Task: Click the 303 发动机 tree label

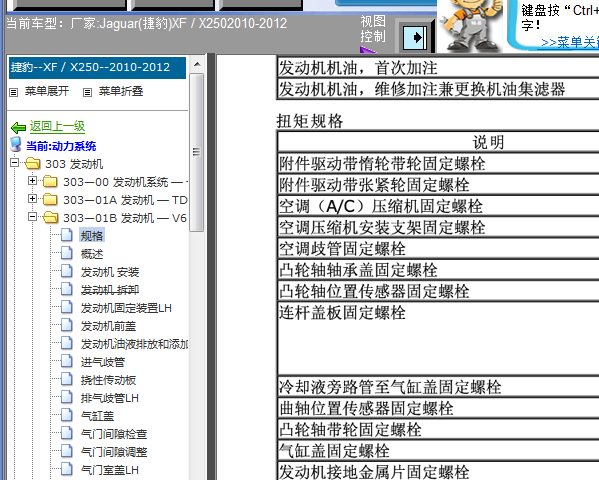Action: coord(74,164)
